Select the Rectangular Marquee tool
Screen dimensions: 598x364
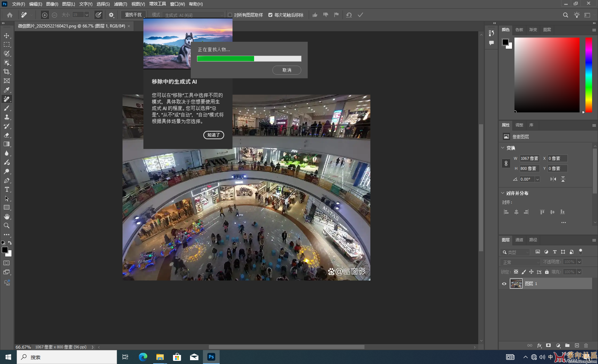(7, 45)
